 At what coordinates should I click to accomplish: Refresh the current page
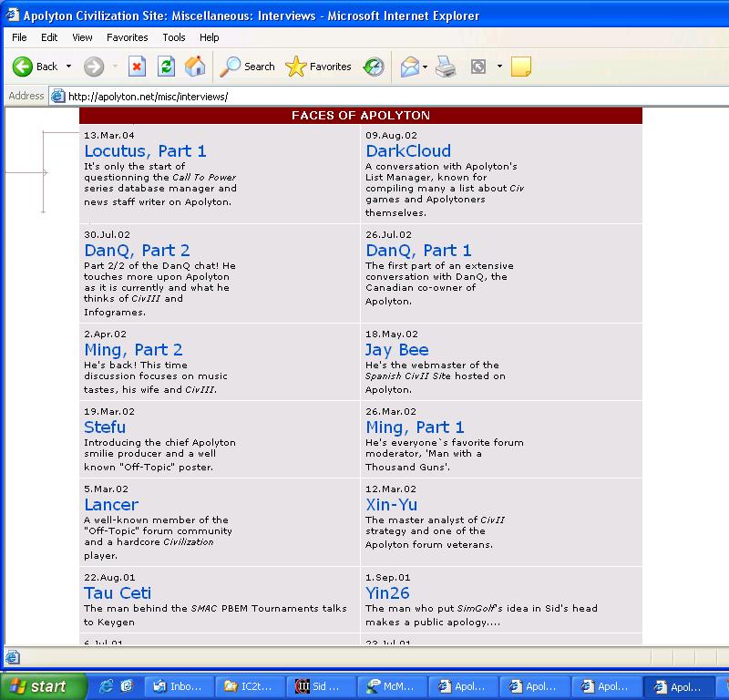coord(166,67)
